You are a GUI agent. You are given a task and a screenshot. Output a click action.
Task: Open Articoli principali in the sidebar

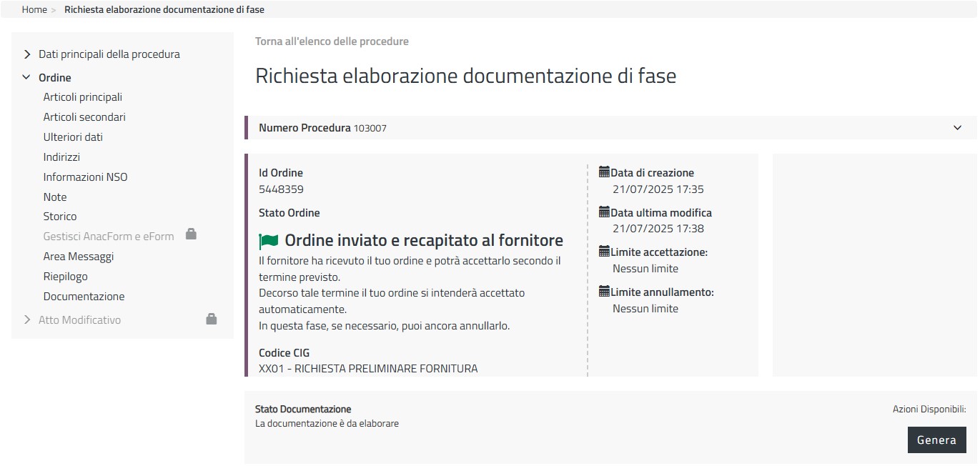pyautogui.click(x=82, y=97)
